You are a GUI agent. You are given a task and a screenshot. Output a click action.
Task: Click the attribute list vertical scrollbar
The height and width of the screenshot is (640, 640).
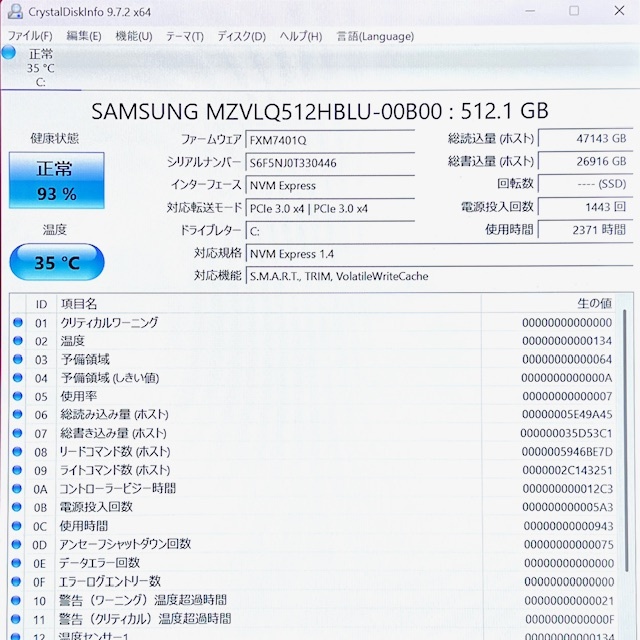(x=625, y=441)
